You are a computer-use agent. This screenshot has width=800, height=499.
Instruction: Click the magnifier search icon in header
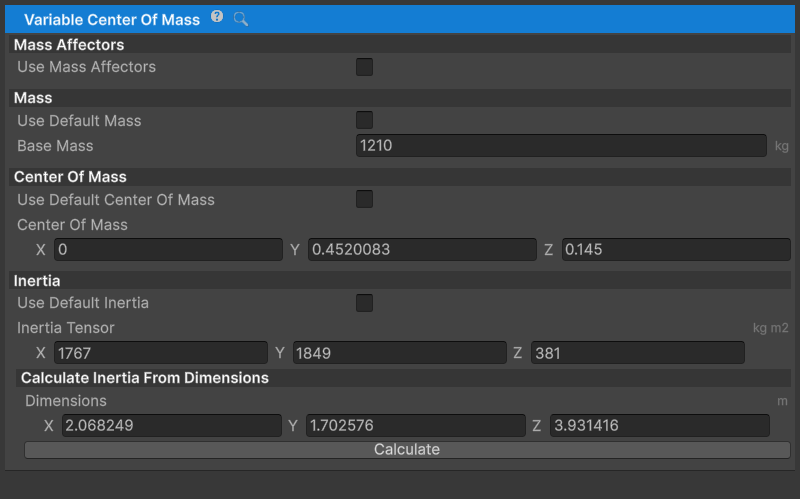(241, 19)
